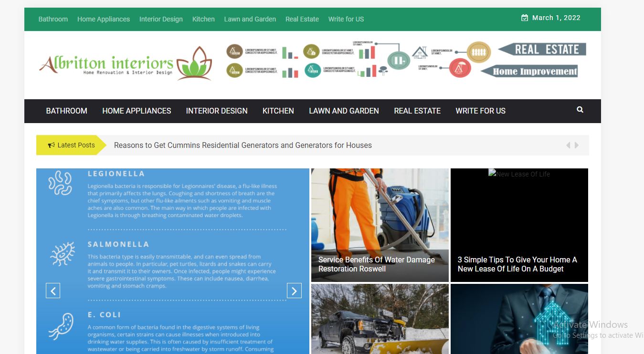Click the broken New Lease Of Life image
644x354 pixels.
[x=519, y=174]
